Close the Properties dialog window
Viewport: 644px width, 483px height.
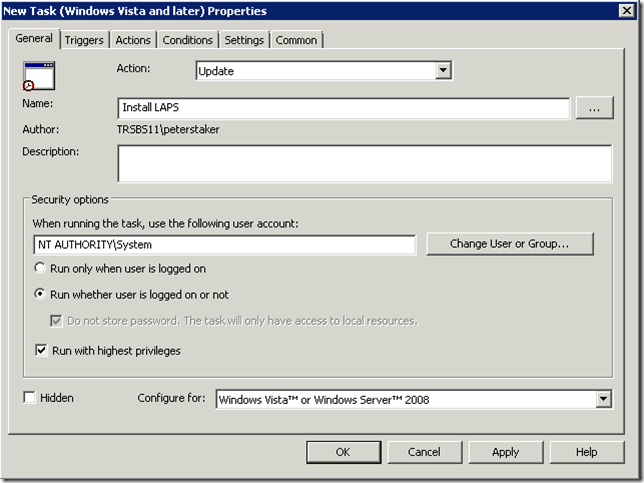627,10
